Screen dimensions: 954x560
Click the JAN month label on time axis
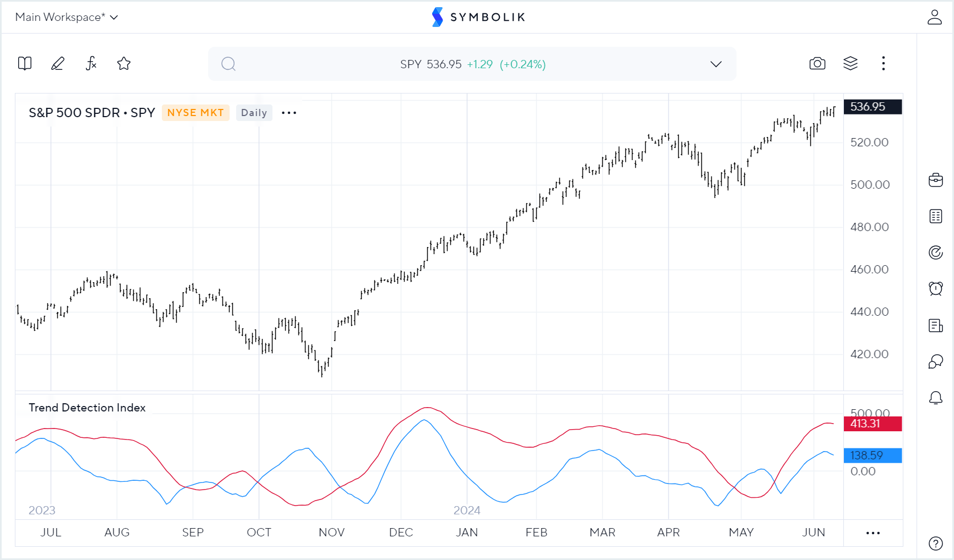point(467,532)
